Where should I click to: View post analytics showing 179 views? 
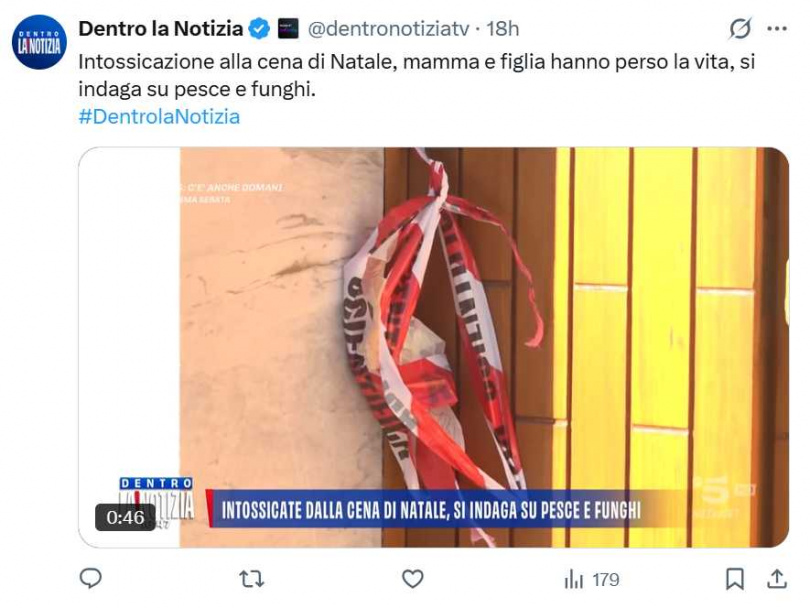point(591,580)
